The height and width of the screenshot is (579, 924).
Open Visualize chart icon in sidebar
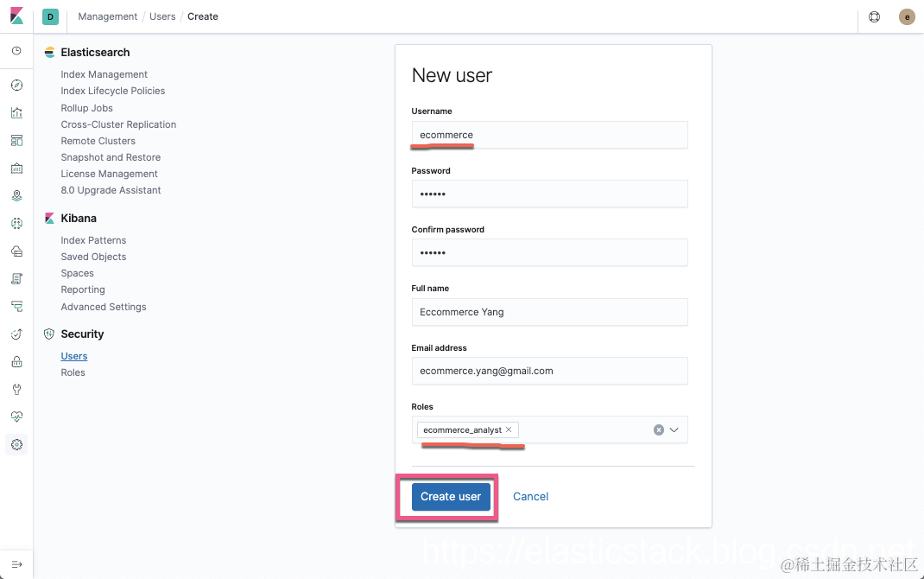(16, 112)
